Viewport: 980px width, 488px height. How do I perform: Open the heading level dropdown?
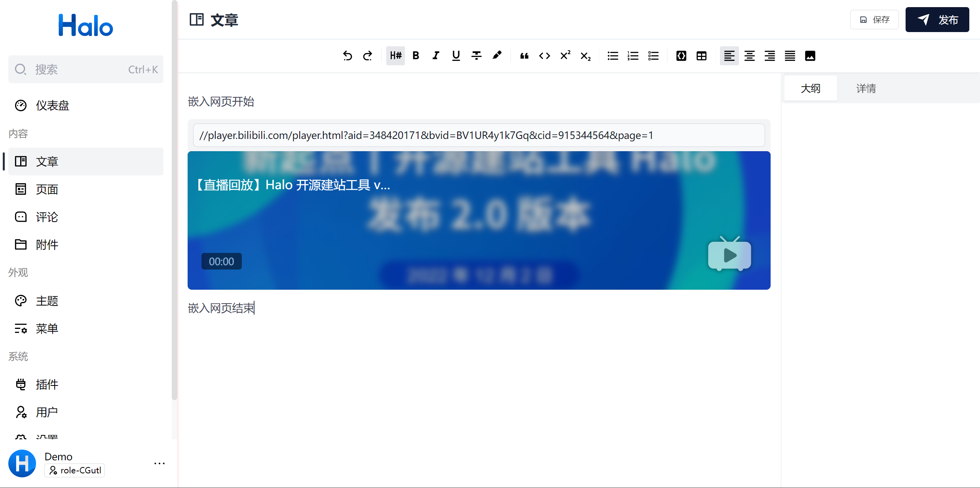point(395,55)
